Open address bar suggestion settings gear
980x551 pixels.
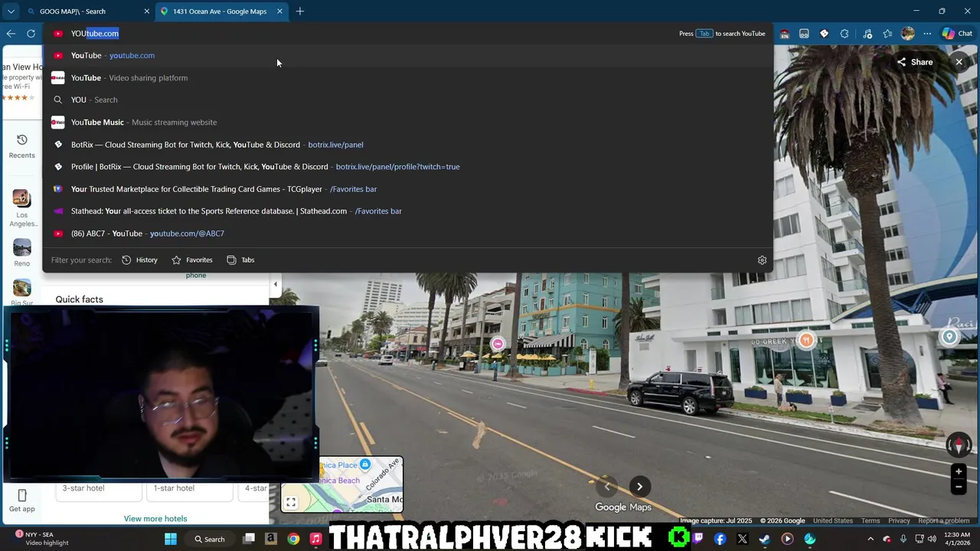coord(762,260)
